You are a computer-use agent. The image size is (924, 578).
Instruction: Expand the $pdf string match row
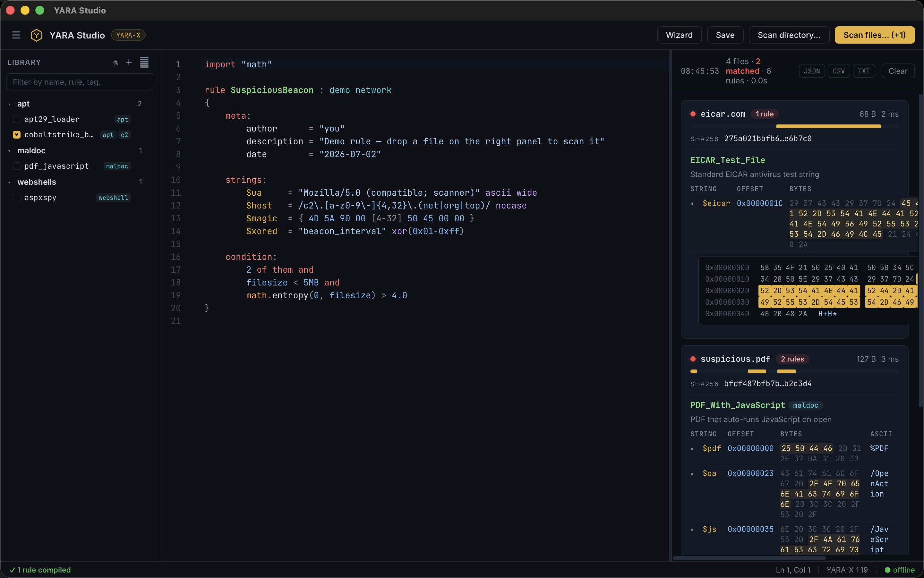pos(692,448)
